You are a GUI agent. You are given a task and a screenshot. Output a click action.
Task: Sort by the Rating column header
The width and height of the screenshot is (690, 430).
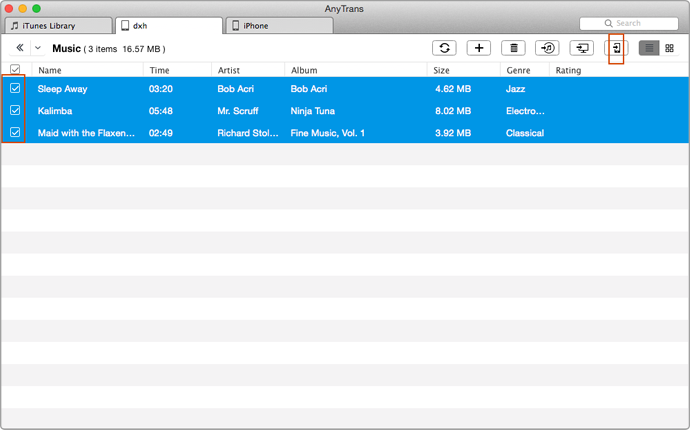(x=568, y=70)
